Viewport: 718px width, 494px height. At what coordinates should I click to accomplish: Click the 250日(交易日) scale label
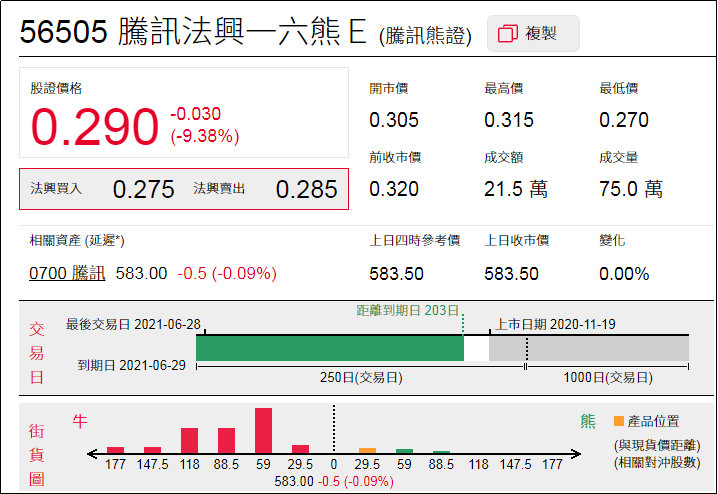tap(361, 378)
